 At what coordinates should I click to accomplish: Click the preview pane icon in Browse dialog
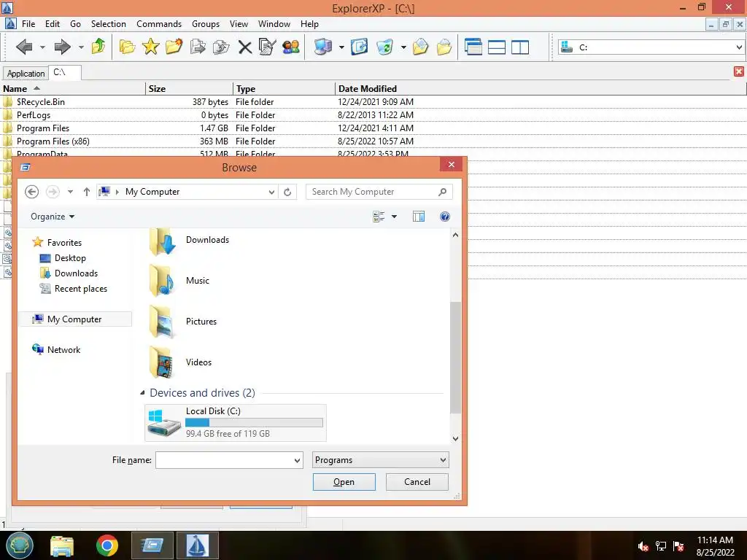coord(419,217)
